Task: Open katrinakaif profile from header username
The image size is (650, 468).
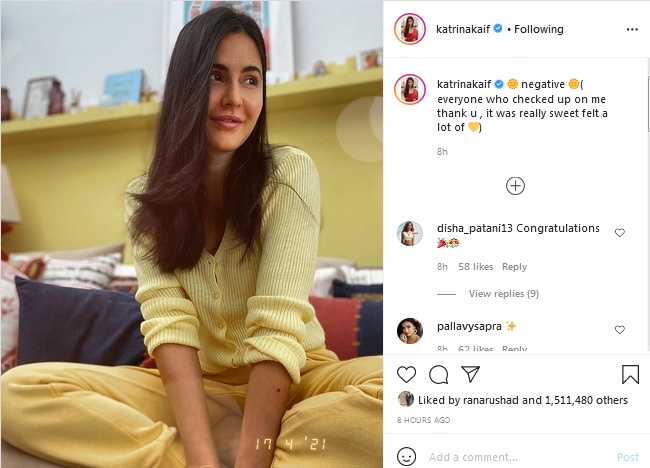Action: pos(463,29)
